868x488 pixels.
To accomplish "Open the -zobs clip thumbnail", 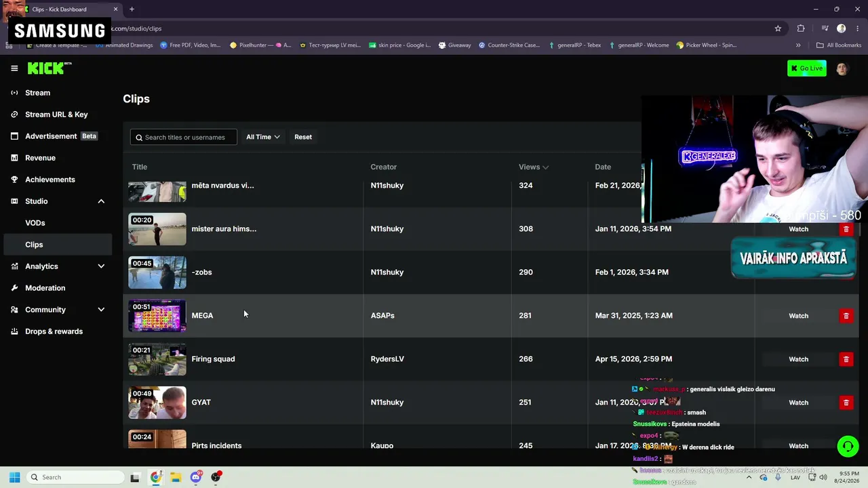I will tap(157, 272).
